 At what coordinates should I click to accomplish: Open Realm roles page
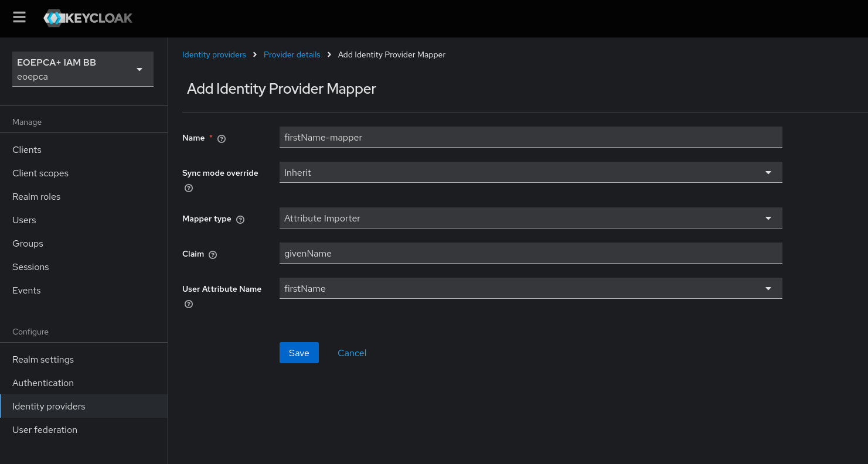coord(84,196)
